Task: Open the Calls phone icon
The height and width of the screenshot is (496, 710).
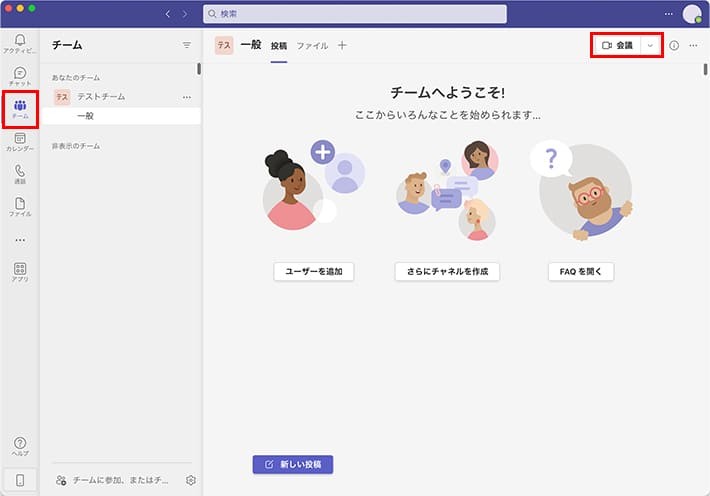Action: tap(20, 174)
